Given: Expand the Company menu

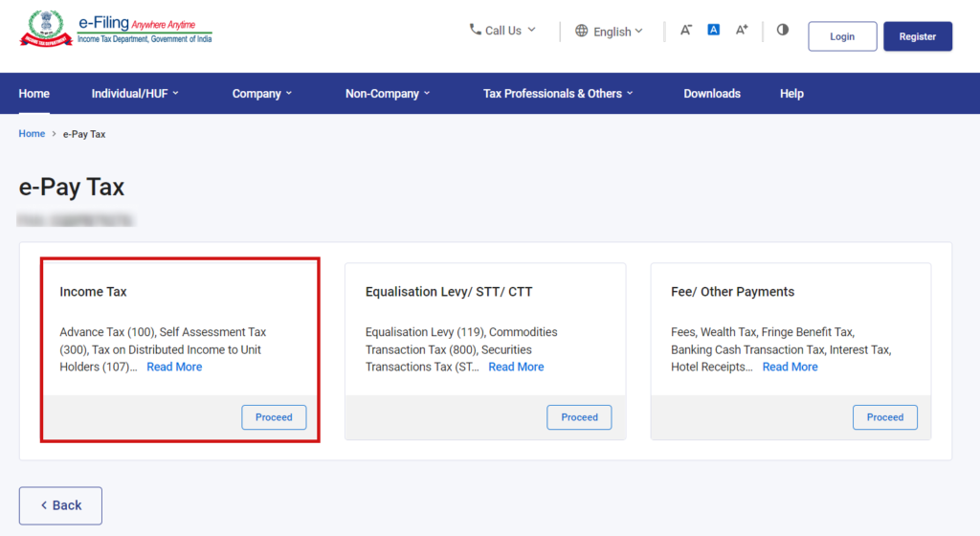Looking at the screenshot, I should 261,94.
